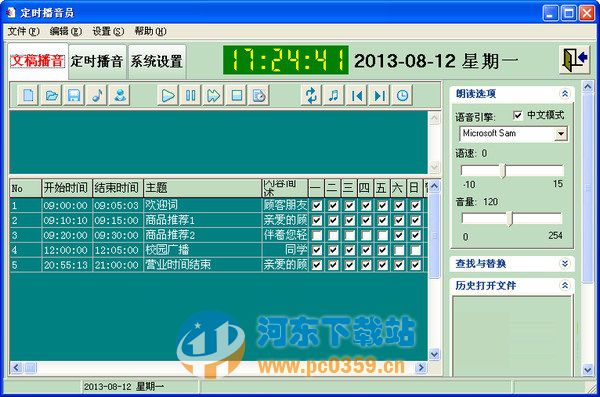Uncheck the 中文模式 checkbox
This screenshot has height=397, width=600.
[x=517, y=115]
